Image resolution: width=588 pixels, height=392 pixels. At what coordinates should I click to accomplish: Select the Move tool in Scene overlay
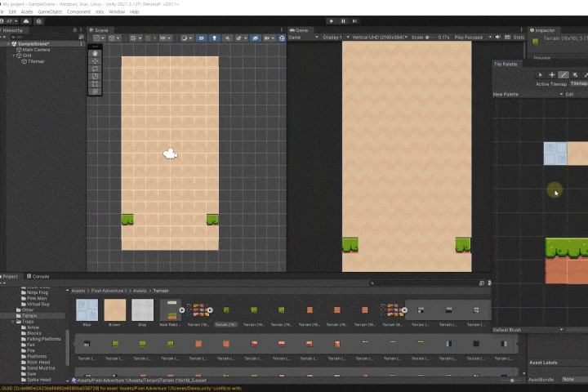pyautogui.click(x=95, y=61)
